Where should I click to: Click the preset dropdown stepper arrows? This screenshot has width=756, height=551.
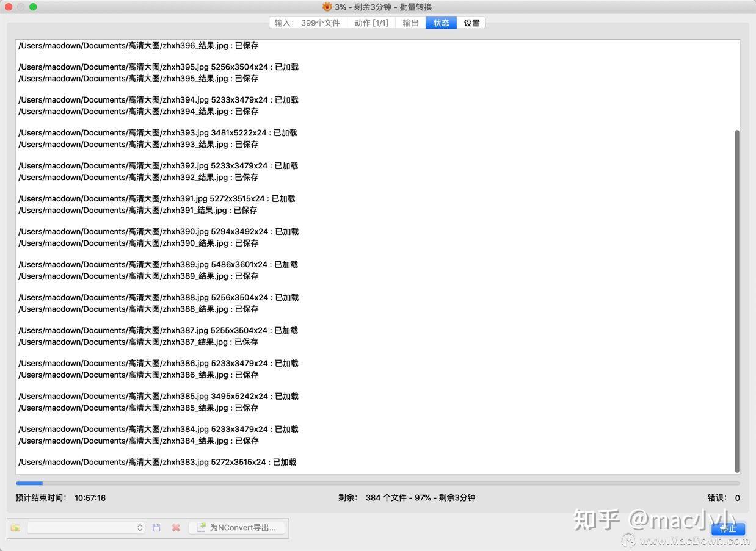pos(139,528)
